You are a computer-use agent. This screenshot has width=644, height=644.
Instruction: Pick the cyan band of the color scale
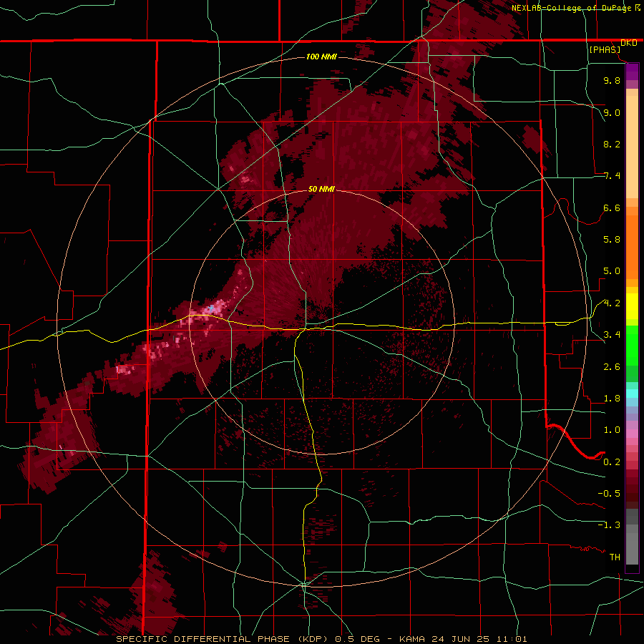coord(632,394)
